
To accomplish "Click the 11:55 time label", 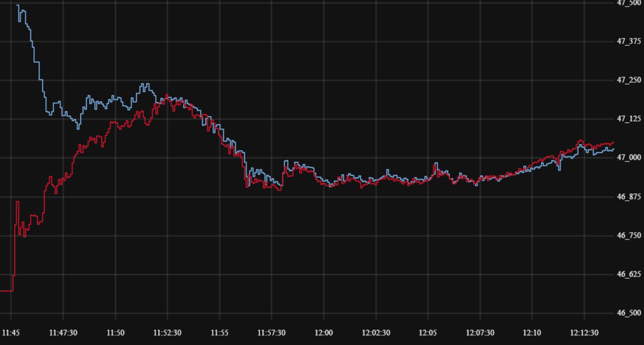I will (x=219, y=333).
